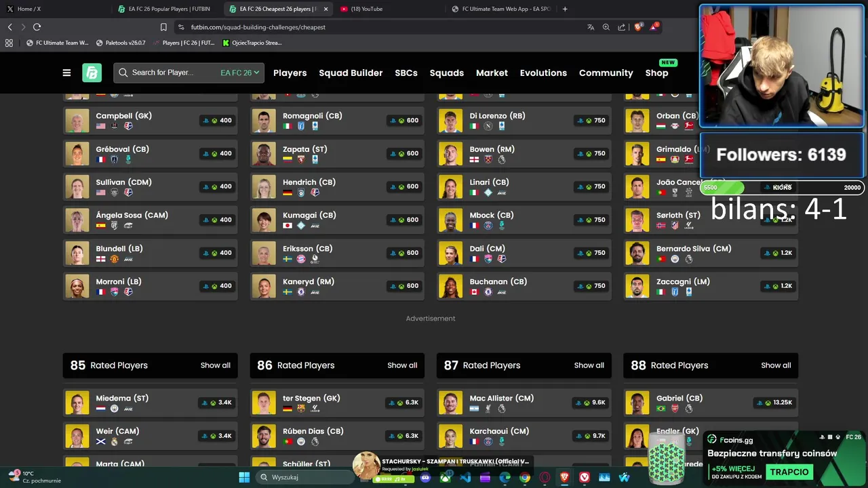The width and height of the screenshot is (868, 488).
Task: Click the share page icon
Action: click(622, 27)
